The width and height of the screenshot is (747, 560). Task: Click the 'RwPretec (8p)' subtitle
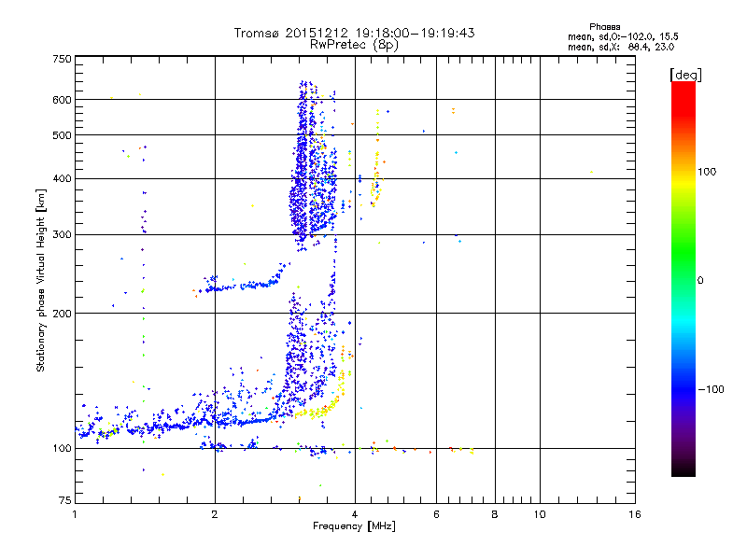point(354,45)
